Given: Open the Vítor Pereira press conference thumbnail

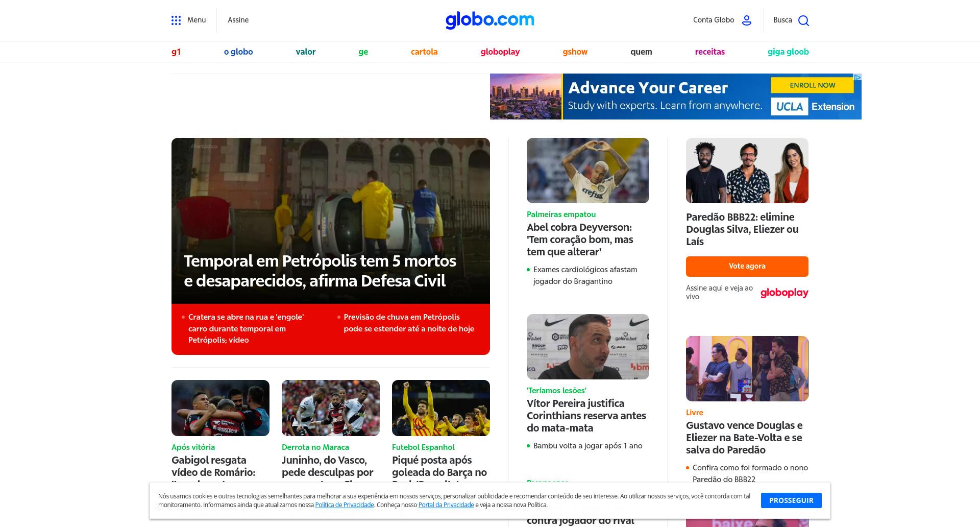Looking at the screenshot, I should pyautogui.click(x=587, y=347).
